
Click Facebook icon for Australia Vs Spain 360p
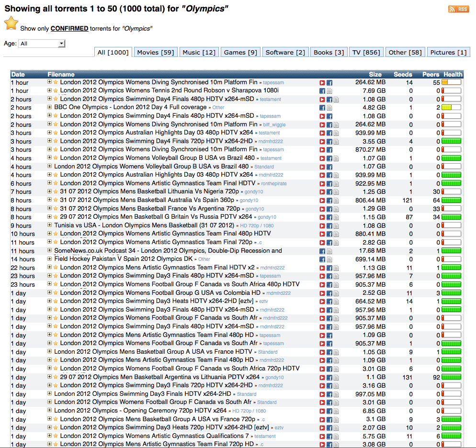click(329, 201)
